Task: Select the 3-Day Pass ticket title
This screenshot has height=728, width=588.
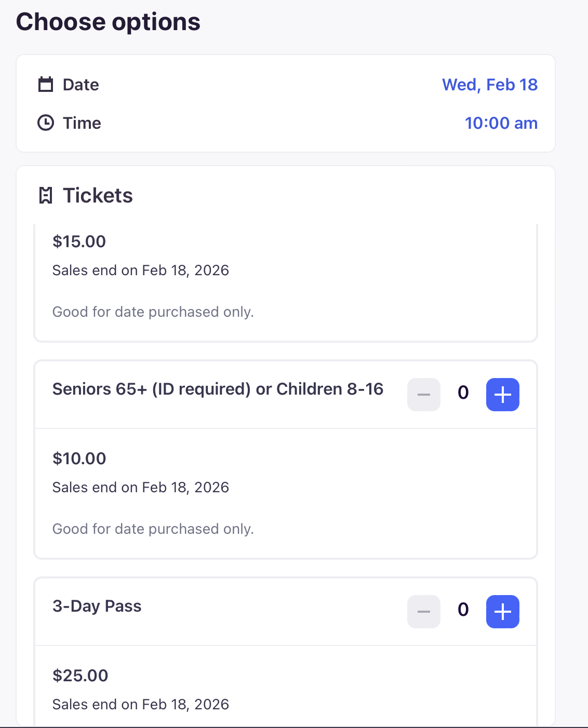Action: coord(97,606)
